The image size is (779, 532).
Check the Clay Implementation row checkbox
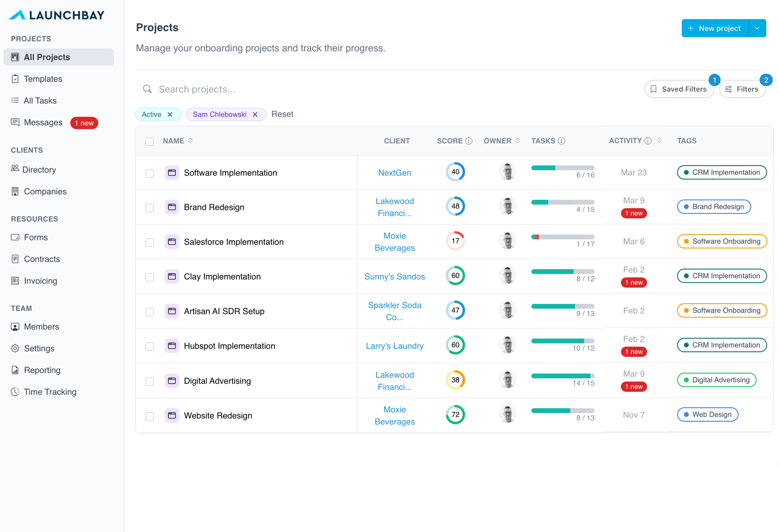click(x=149, y=277)
